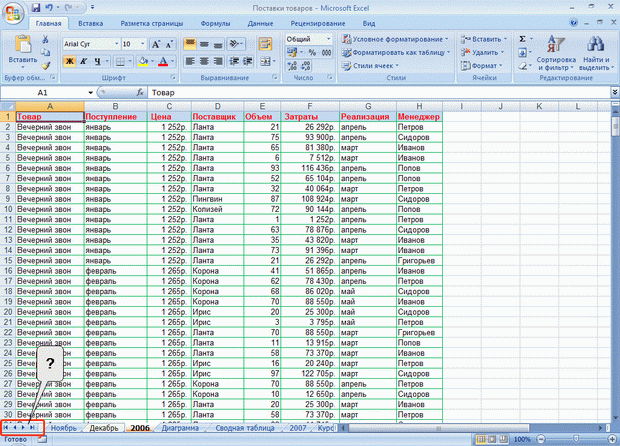
Task: Click in the formula bar showing Товар
Action: coord(379,93)
